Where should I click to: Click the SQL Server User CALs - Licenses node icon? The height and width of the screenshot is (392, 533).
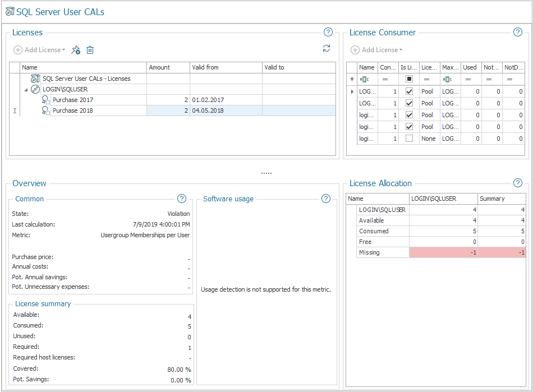pos(35,79)
